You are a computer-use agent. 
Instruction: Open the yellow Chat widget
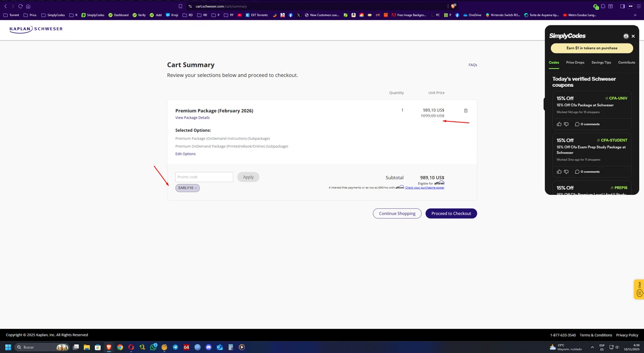tap(639, 290)
